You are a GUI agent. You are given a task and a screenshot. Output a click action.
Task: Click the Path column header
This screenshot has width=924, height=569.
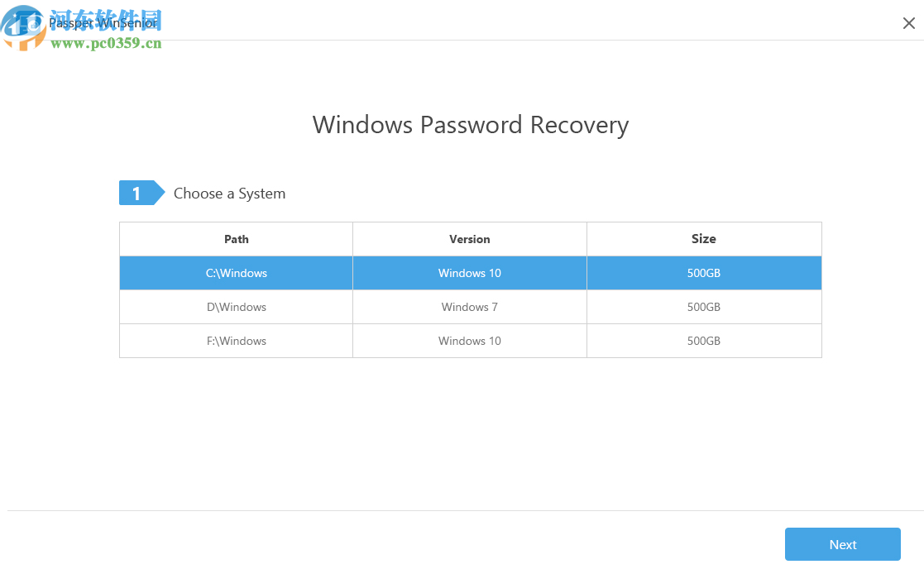click(x=236, y=238)
